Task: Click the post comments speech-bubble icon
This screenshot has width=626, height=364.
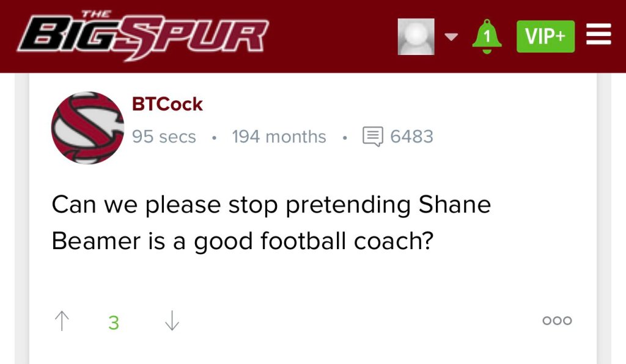Action: 372,136
